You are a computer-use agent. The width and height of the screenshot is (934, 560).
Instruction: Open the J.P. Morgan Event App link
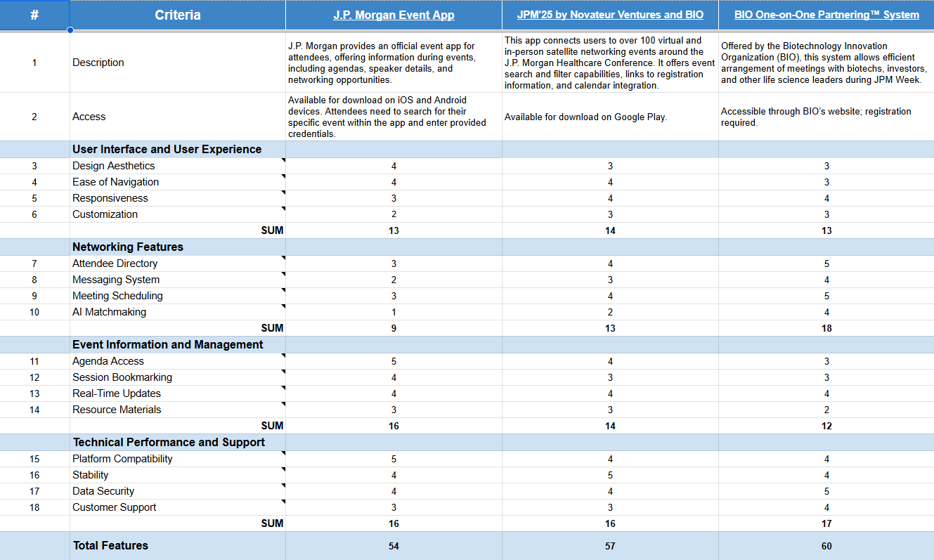point(394,15)
